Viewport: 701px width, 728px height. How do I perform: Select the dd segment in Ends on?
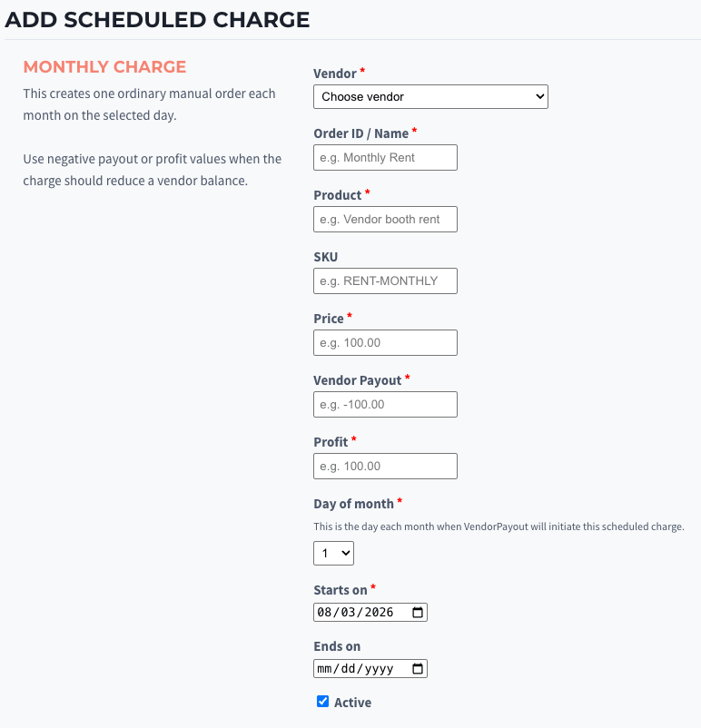point(348,669)
